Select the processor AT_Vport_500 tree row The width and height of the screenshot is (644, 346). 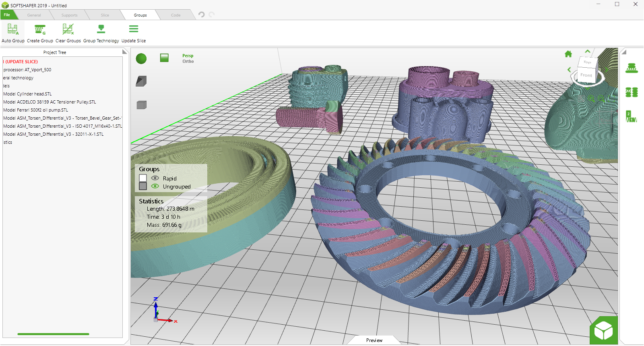[27, 70]
